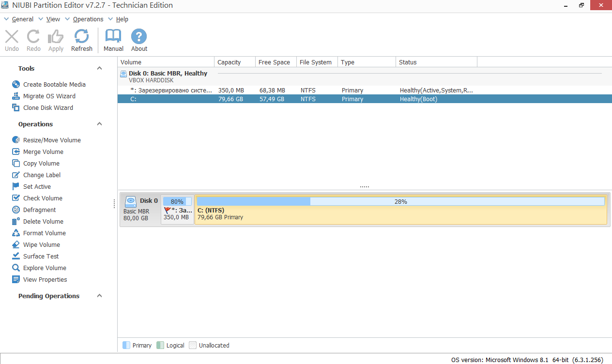Launch the Migrate OS Wizard
Screen dimensions: 612x364
pos(48,96)
